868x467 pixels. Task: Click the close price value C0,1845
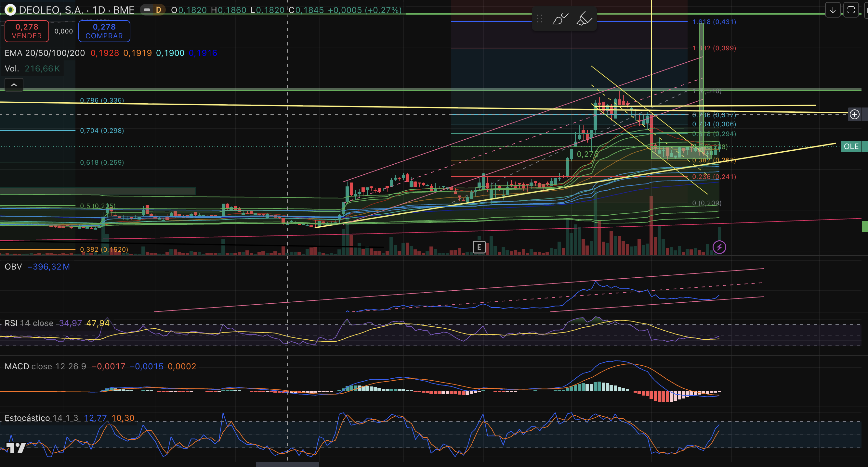tap(306, 10)
